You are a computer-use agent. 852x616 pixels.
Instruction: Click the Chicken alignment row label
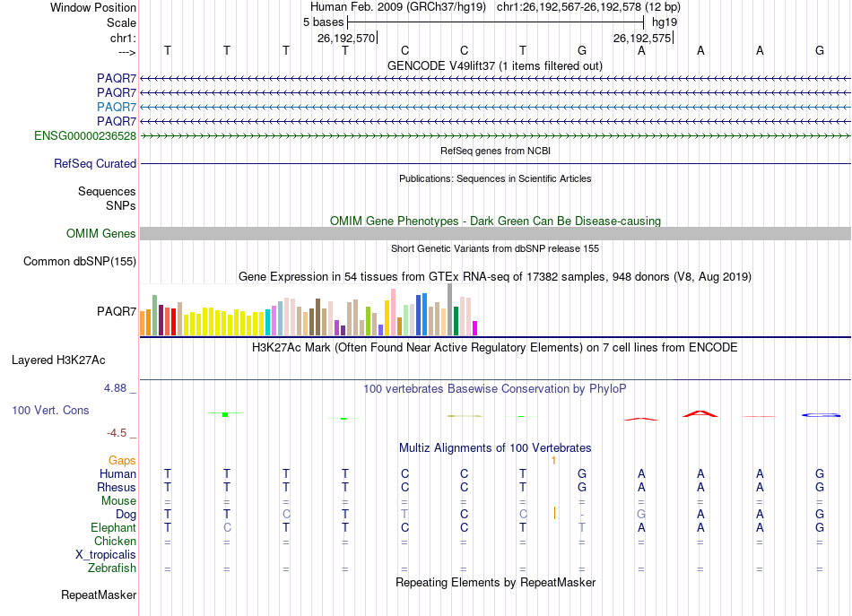pos(115,541)
